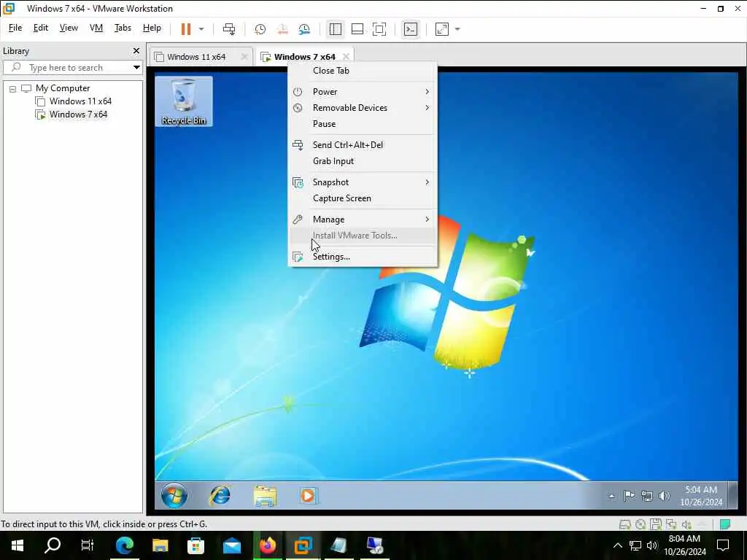Click the Revert to snapshot toolbar icon
The width and height of the screenshot is (747, 560).
pyautogui.click(x=282, y=29)
